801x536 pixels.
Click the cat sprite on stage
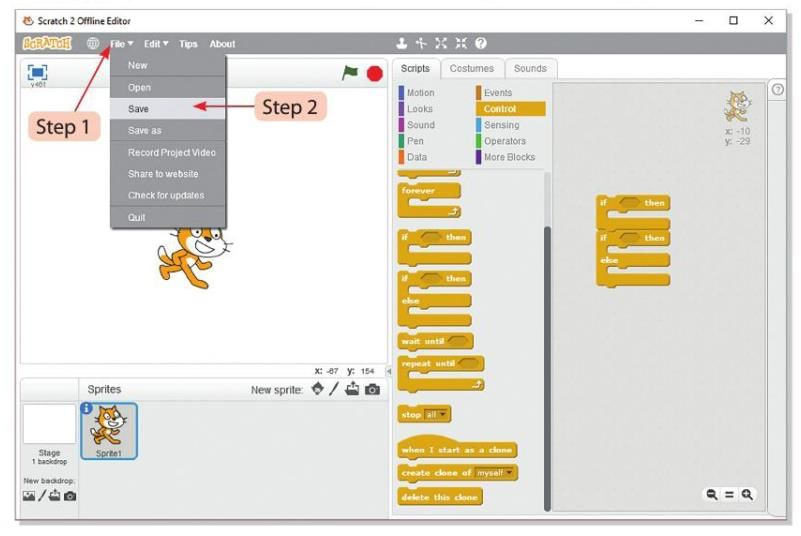(194, 257)
